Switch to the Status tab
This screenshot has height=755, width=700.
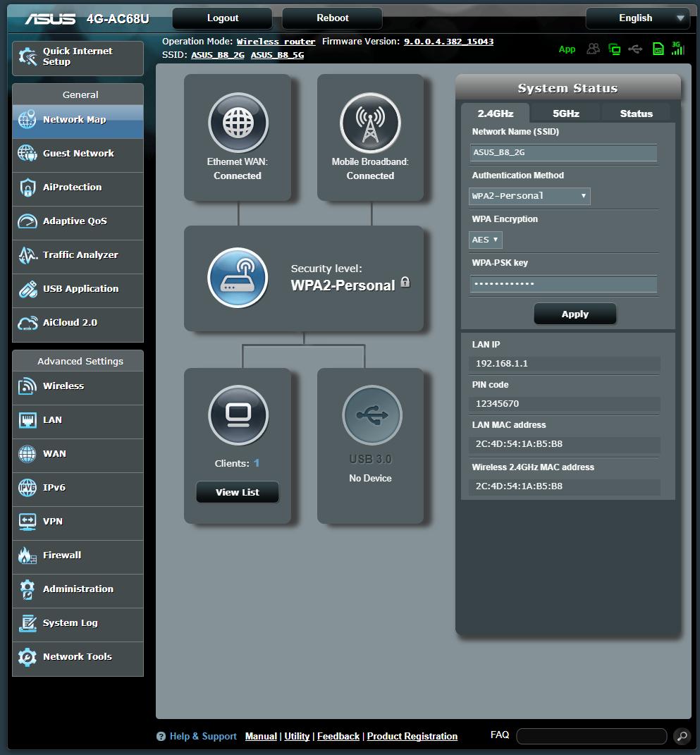(x=636, y=113)
